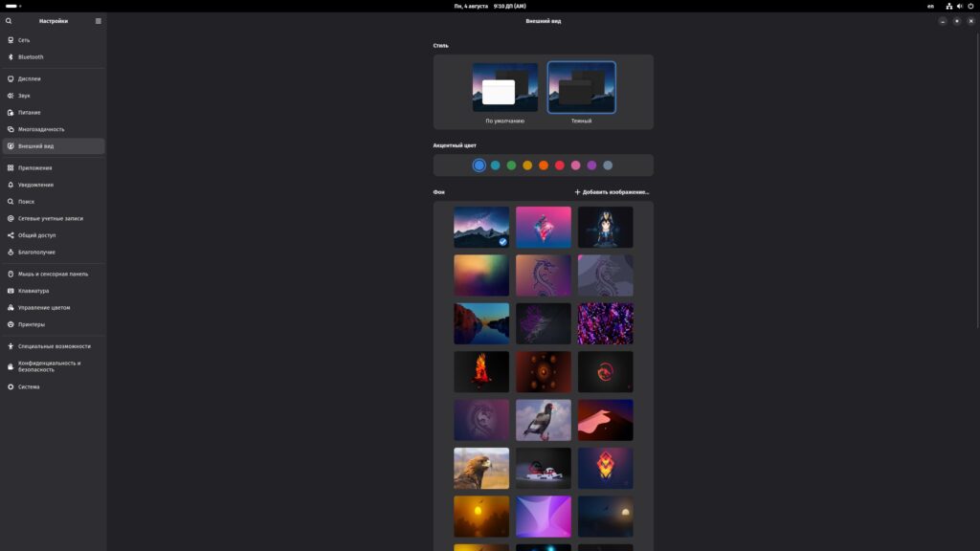Select the purple confetti pattern wallpaper

coord(606,323)
